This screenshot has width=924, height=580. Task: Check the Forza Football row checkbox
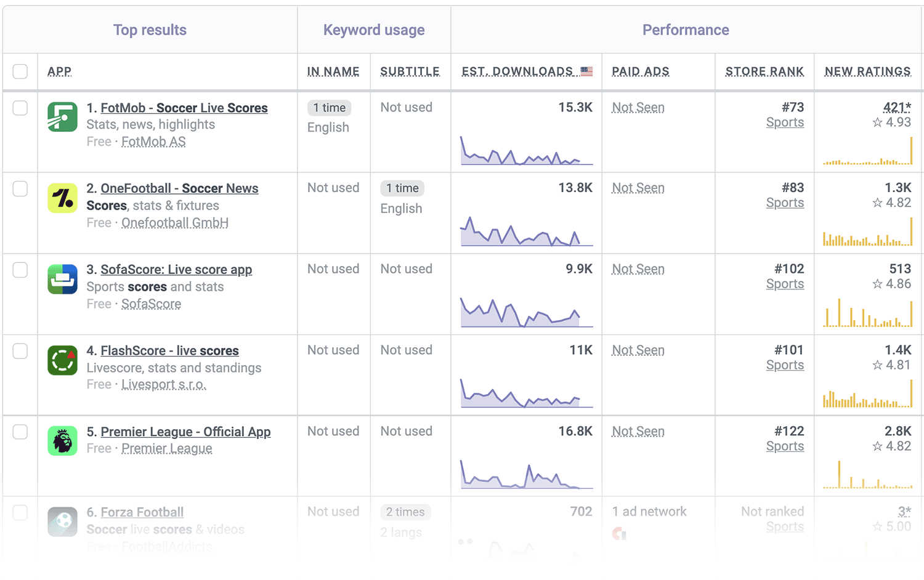(20, 512)
